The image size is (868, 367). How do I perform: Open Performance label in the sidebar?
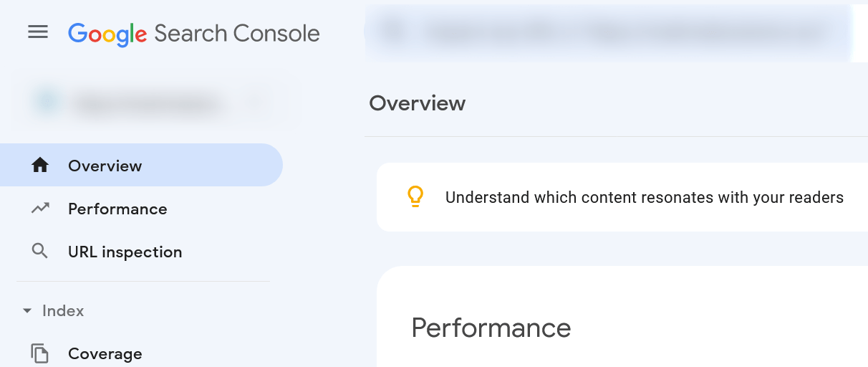click(x=117, y=209)
